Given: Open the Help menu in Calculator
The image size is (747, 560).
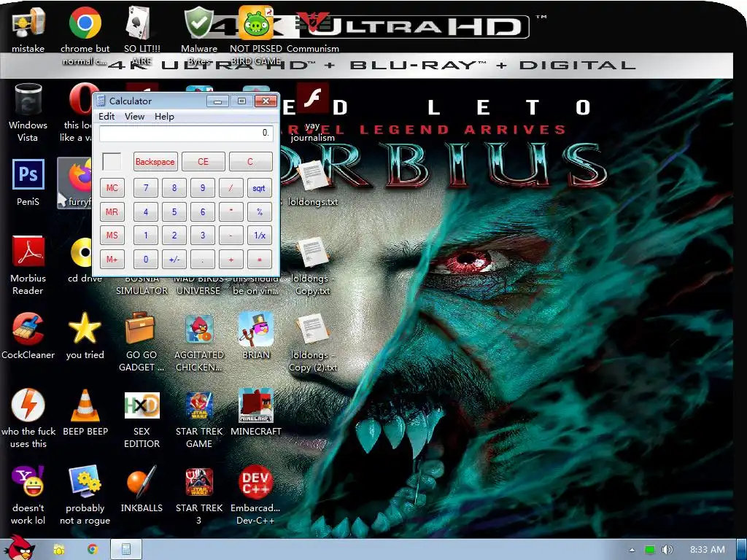Looking at the screenshot, I should pos(164,116).
